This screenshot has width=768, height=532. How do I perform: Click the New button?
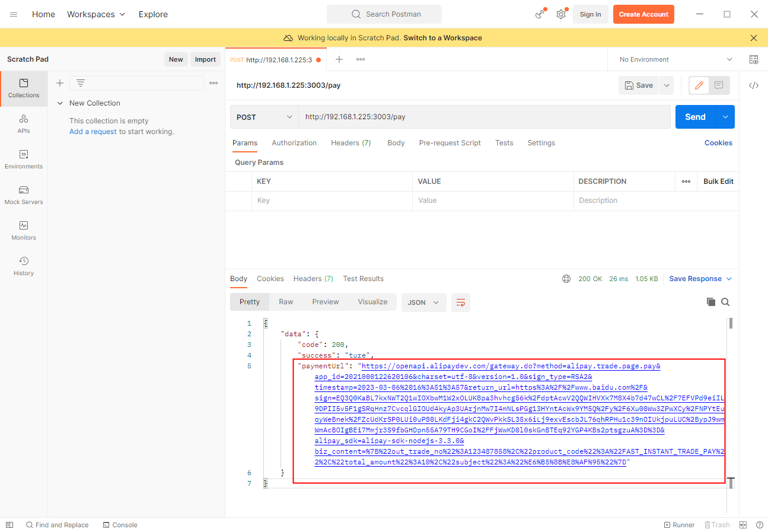(176, 59)
